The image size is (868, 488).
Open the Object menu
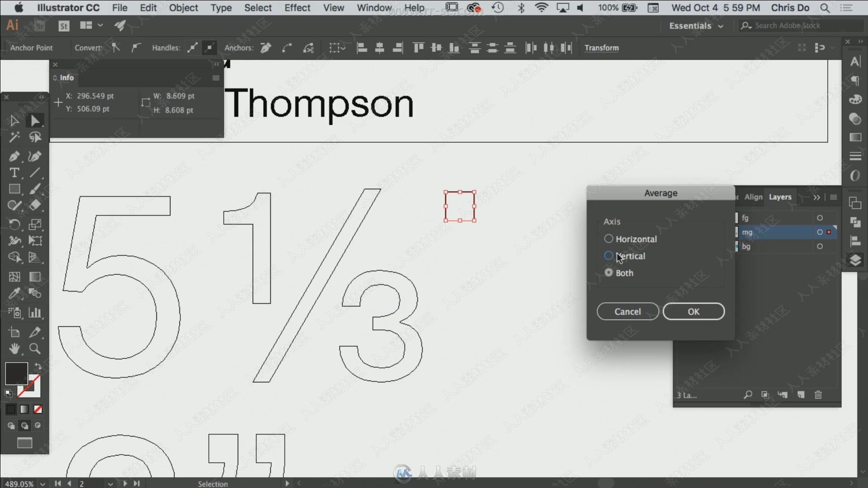coord(184,8)
